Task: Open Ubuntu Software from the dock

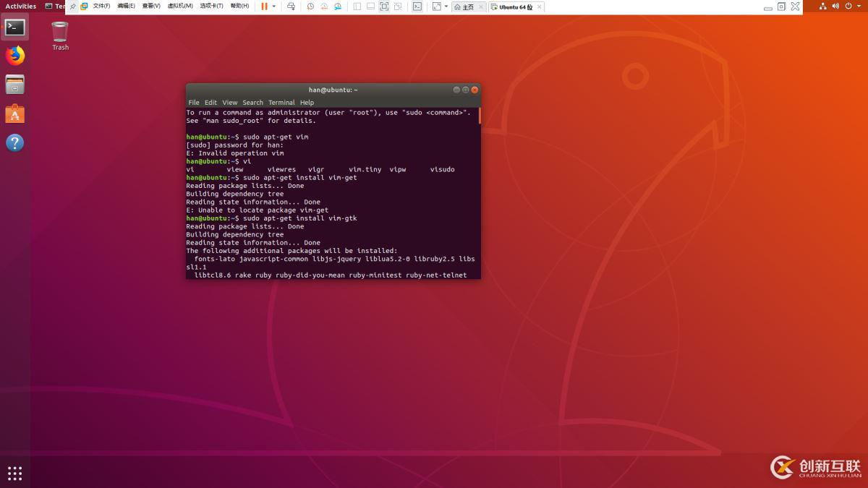Action: click(14, 113)
